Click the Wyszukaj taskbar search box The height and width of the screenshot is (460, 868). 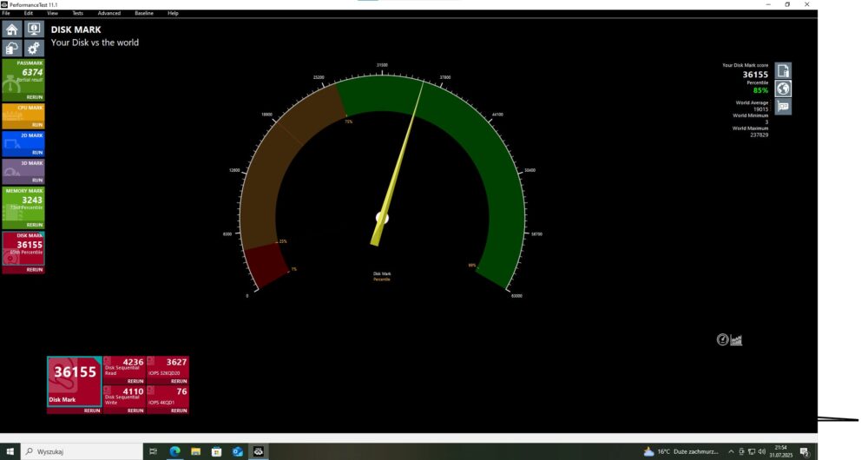[82, 451]
